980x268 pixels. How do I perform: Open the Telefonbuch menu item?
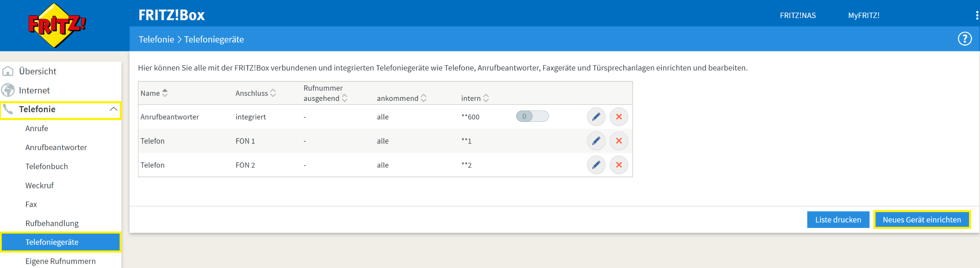[x=47, y=166]
